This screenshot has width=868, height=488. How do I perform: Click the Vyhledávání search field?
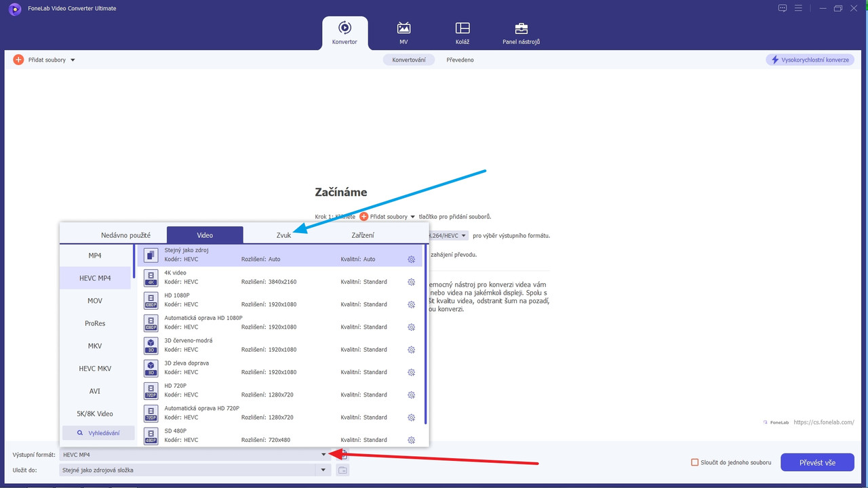click(x=98, y=432)
